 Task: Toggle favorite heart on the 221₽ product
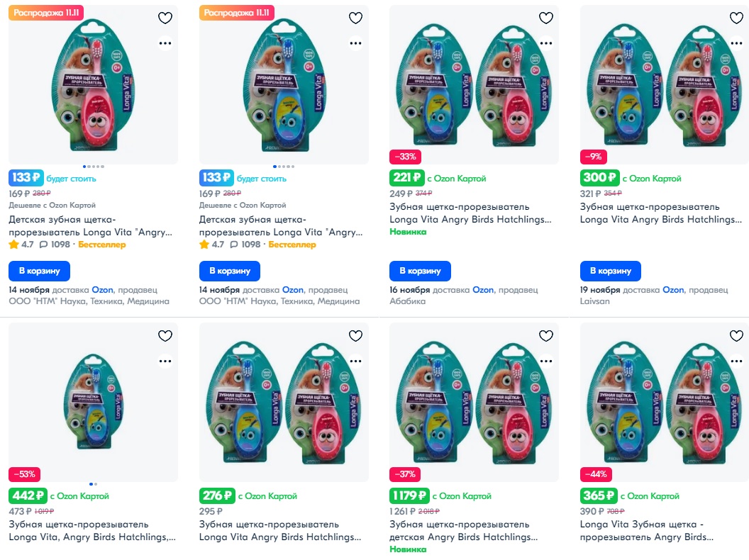[x=546, y=18]
